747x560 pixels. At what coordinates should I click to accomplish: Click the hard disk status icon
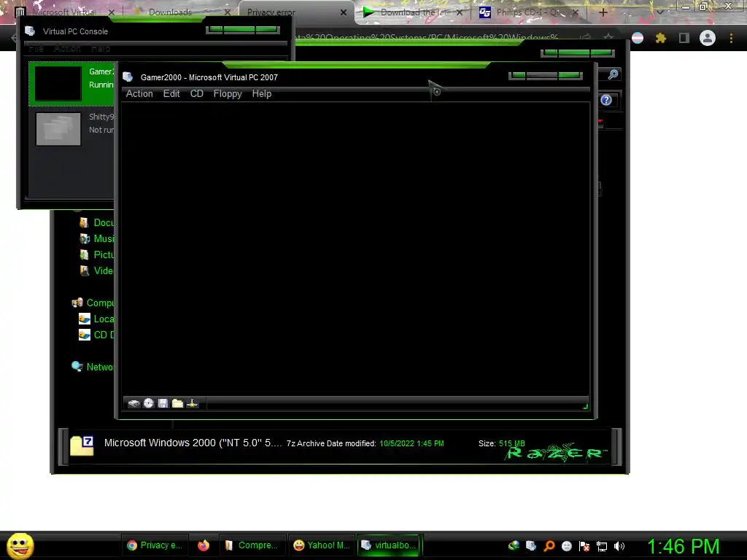[x=134, y=404]
